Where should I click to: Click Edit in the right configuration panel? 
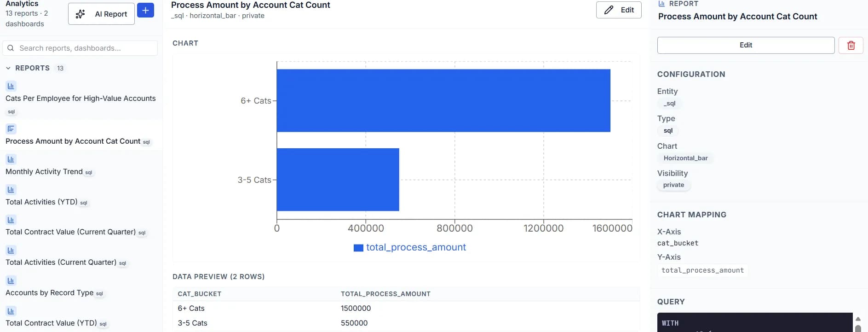(746, 45)
